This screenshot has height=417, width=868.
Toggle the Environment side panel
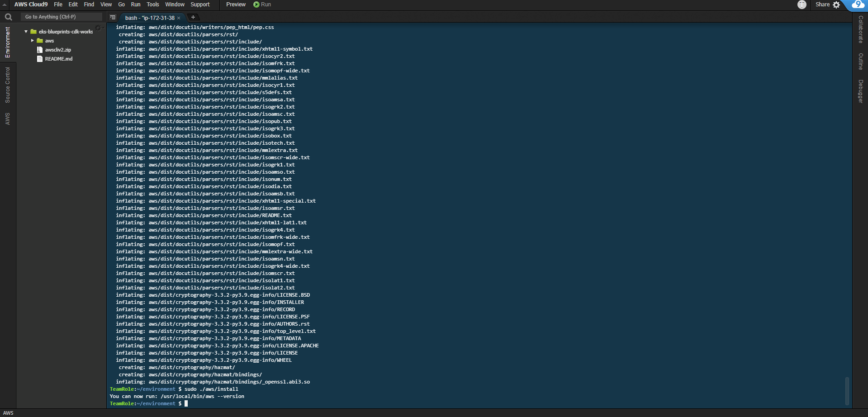click(x=8, y=42)
